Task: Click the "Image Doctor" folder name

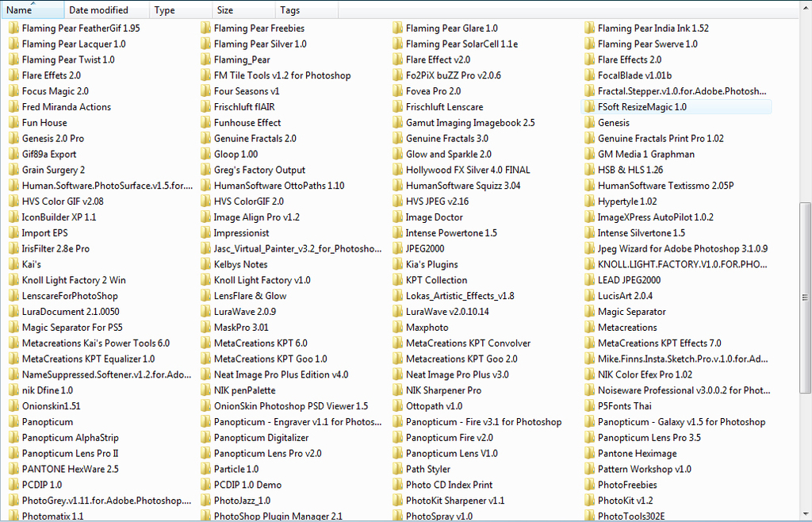Action: [434, 217]
